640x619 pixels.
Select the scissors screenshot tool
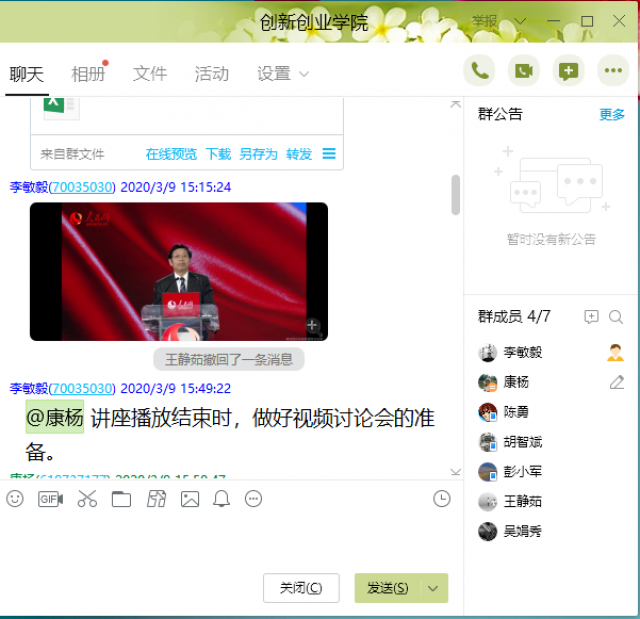(87, 499)
